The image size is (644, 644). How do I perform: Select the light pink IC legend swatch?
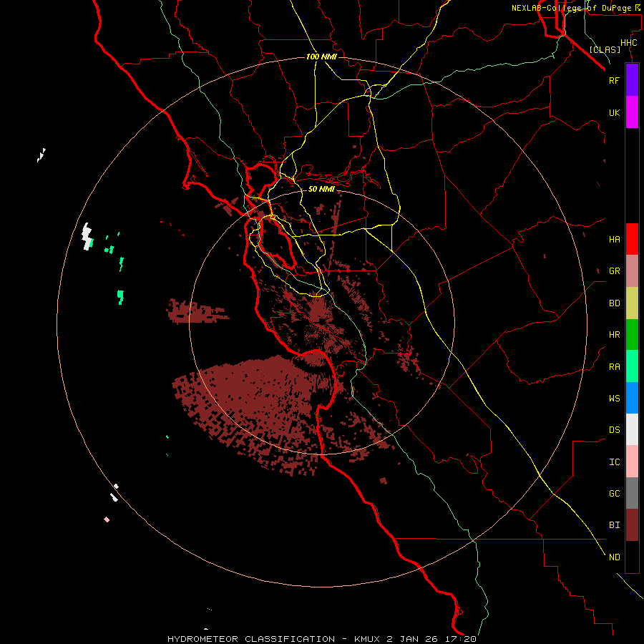tap(632, 462)
